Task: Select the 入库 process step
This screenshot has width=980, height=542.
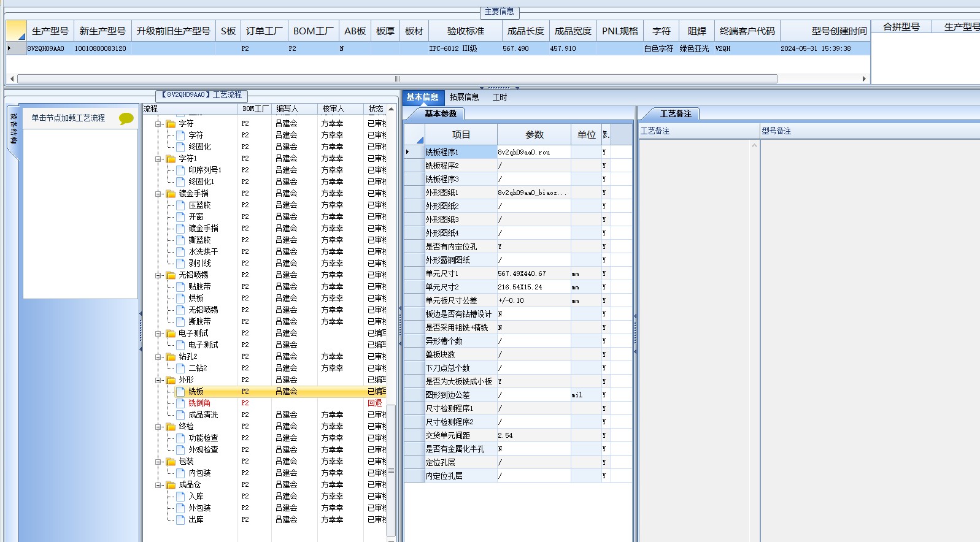Action: 196,496
